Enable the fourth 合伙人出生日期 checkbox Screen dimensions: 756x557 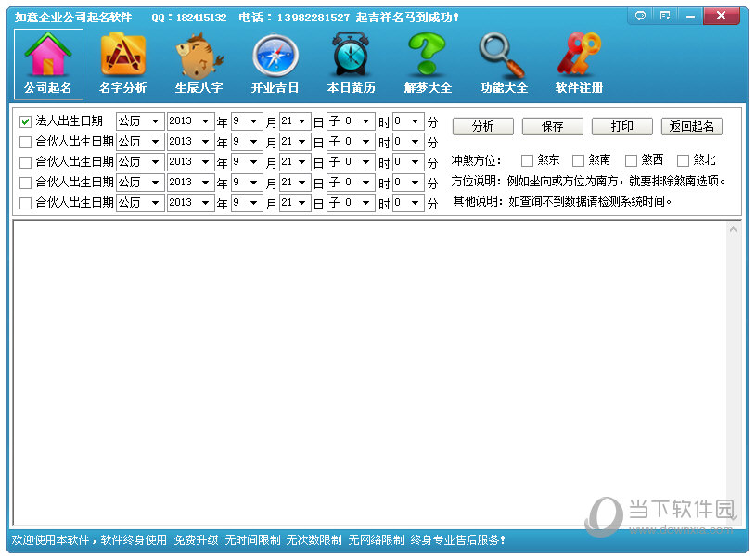(x=26, y=203)
